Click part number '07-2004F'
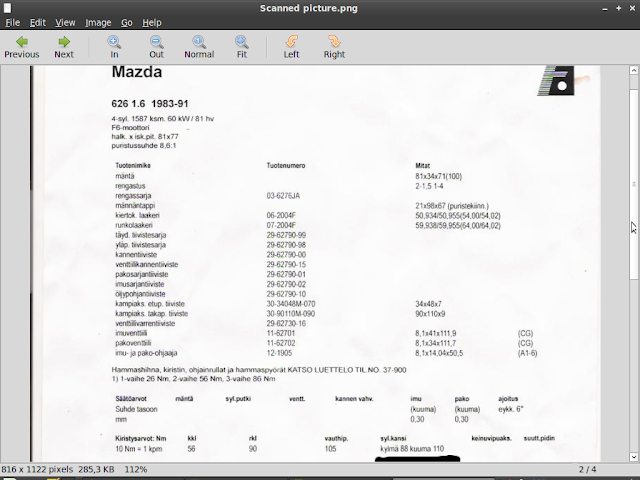The image size is (640, 480). 281,225
